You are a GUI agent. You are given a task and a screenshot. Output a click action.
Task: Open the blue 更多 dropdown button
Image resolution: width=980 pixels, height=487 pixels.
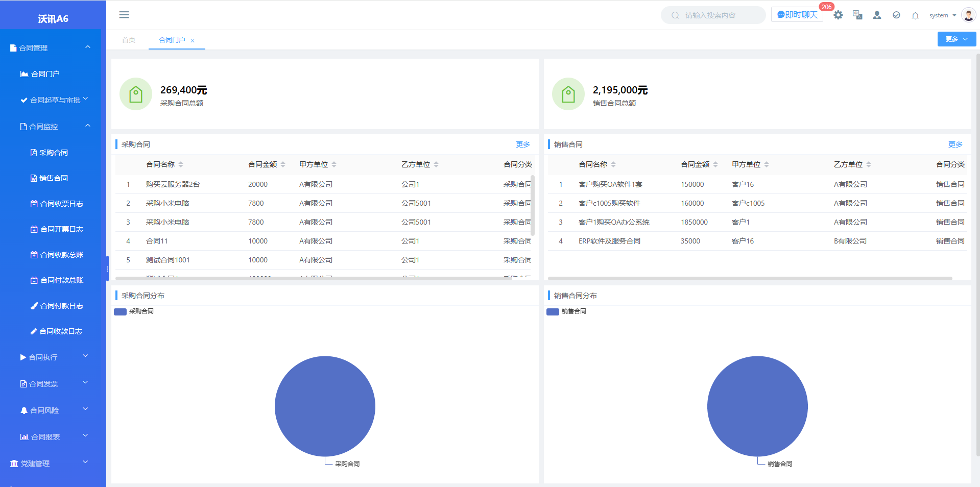pos(956,39)
